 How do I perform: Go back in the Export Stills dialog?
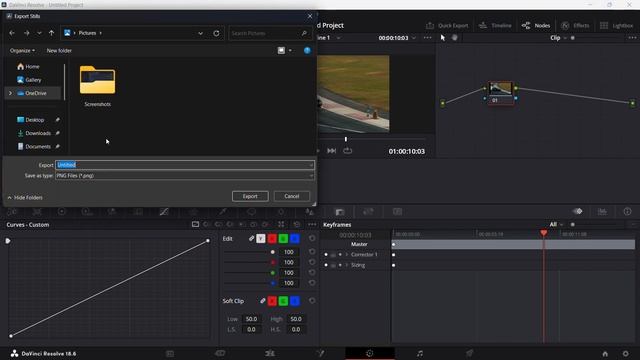[x=12, y=33]
